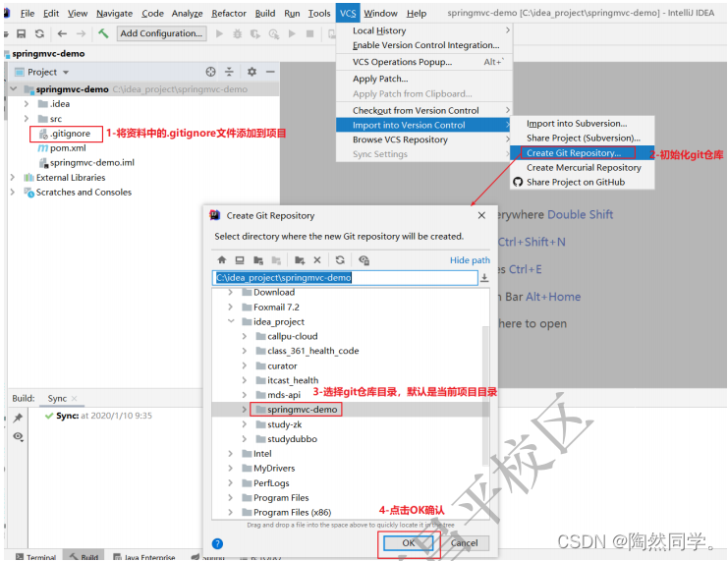Viewport: 728px width, 561px height.
Task: Click the dialog tree vertical scrollbar
Action: coord(485,395)
